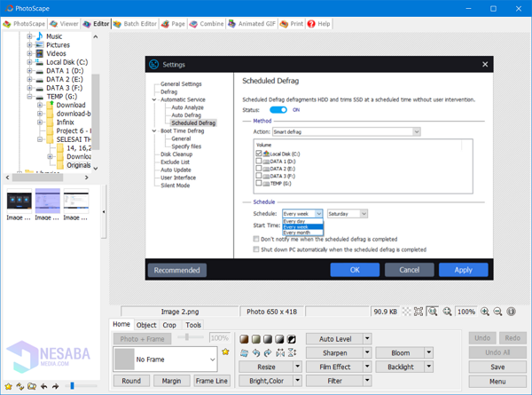Select the Originals folder
532x395 pixels.
pos(79,165)
